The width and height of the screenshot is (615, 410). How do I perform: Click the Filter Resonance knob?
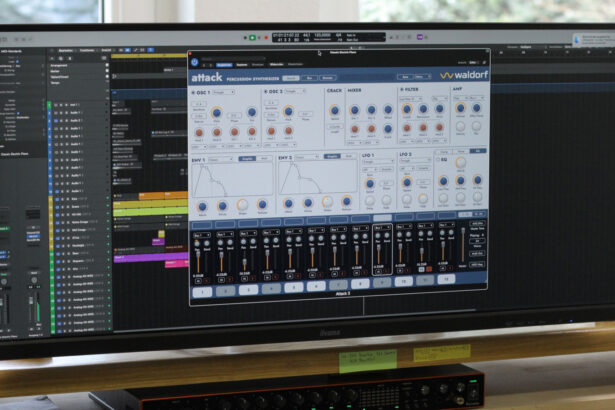coord(423,109)
